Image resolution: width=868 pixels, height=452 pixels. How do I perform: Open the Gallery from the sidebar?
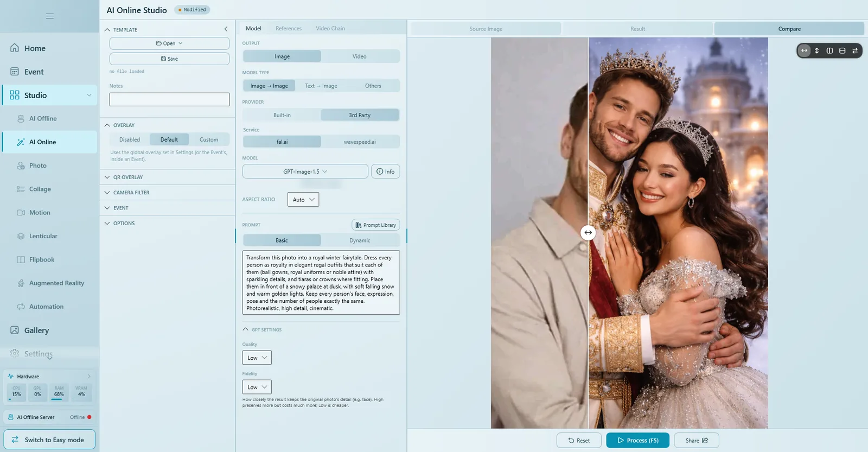point(50,330)
